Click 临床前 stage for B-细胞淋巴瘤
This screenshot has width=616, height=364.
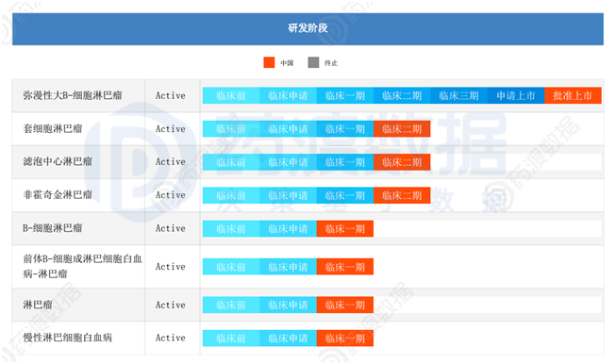231,228
